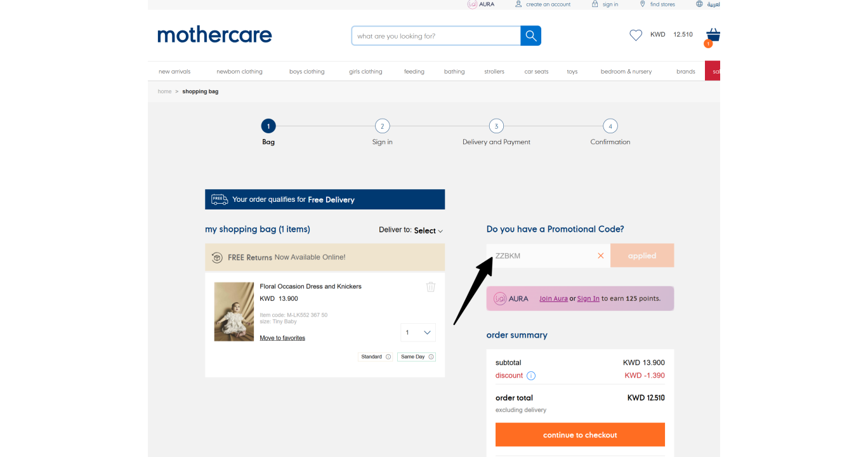
Task: Click the order total KWD 12.510 value
Action: 646,398
